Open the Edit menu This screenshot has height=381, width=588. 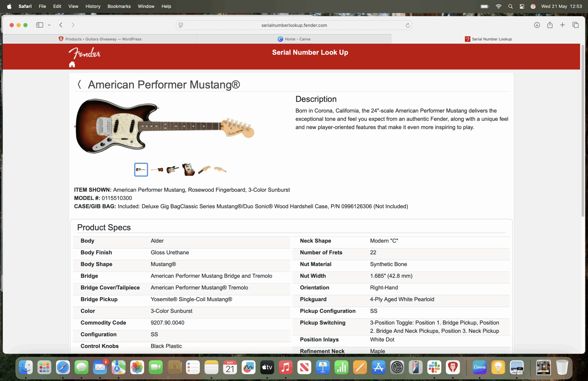[x=57, y=6]
